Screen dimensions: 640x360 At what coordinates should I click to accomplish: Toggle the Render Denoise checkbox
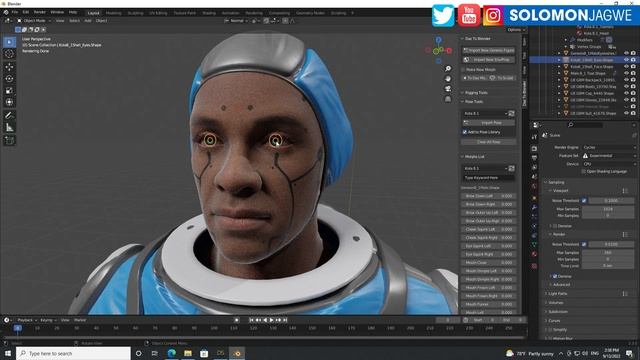point(555,276)
